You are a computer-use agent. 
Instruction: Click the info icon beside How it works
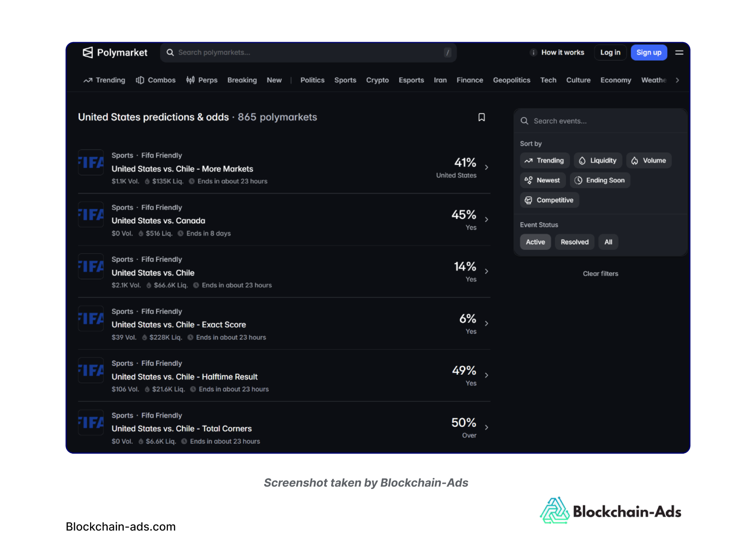(x=533, y=52)
